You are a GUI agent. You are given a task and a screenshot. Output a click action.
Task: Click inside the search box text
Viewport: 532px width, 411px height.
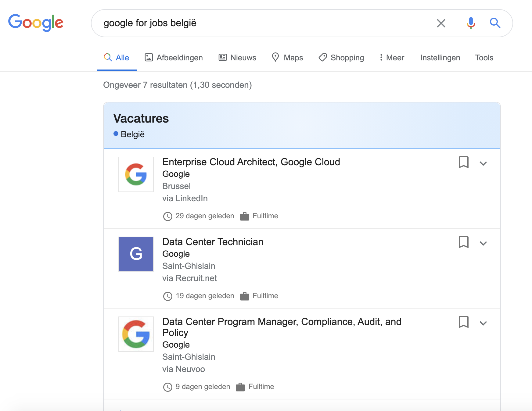(x=150, y=23)
